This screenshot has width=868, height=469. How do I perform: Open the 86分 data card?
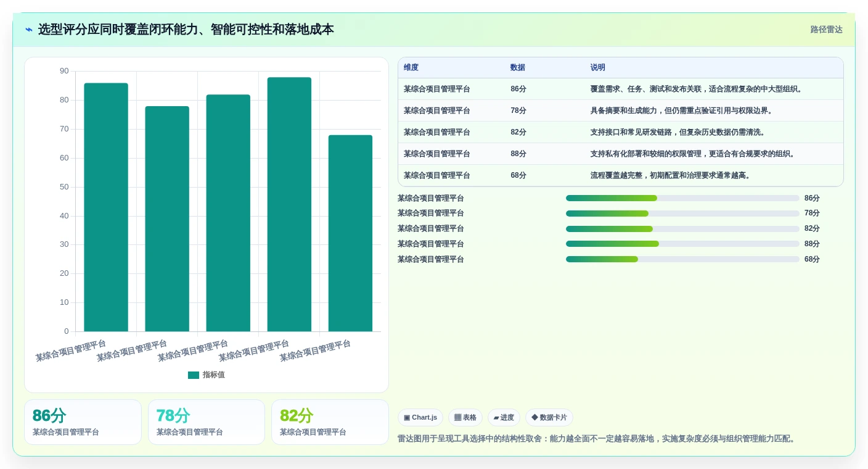83,422
